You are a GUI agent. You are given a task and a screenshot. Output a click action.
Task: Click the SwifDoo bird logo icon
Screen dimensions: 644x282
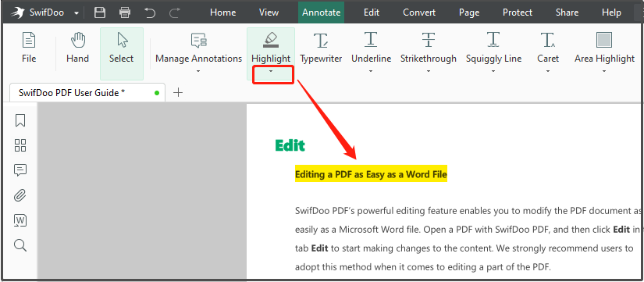click(x=17, y=12)
